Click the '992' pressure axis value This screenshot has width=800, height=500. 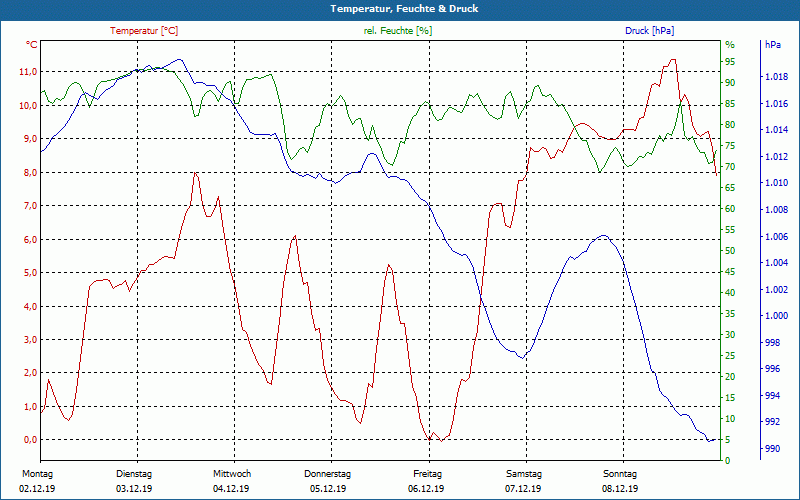pyautogui.click(x=772, y=422)
